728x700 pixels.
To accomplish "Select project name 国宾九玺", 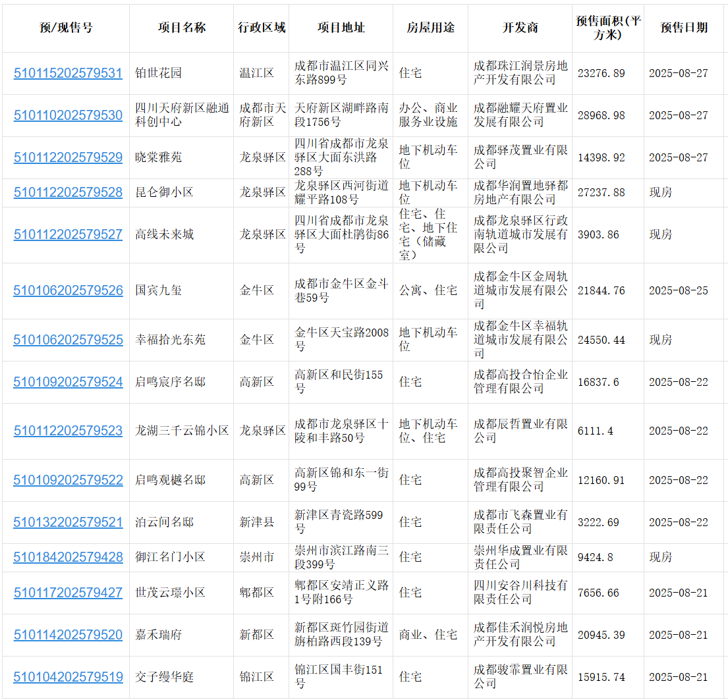I will 158,290.
